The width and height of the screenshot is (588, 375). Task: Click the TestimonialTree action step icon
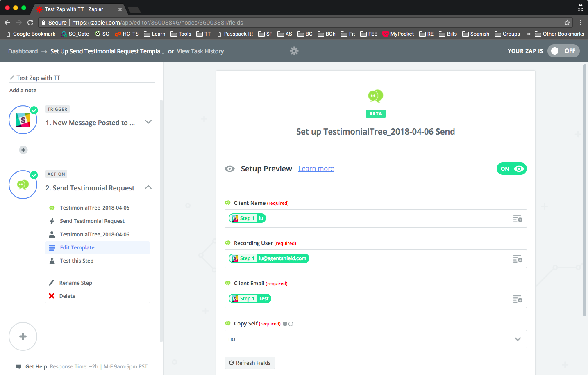23,185
